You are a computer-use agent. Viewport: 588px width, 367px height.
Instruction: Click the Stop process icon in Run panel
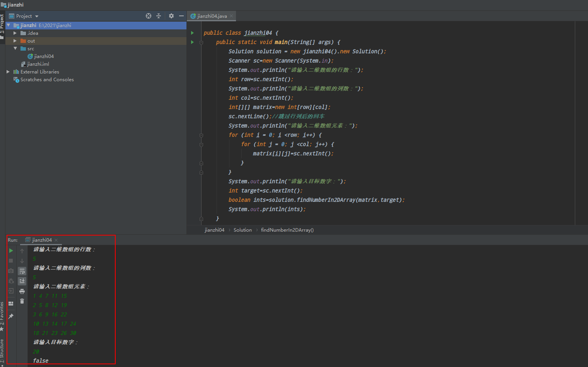click(11, 261)
